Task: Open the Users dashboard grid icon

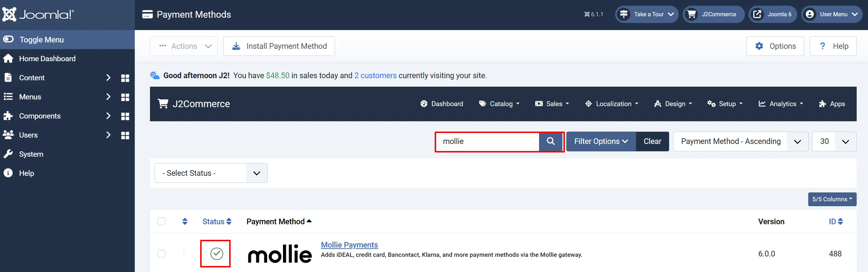Action: (x=125, y=135)
